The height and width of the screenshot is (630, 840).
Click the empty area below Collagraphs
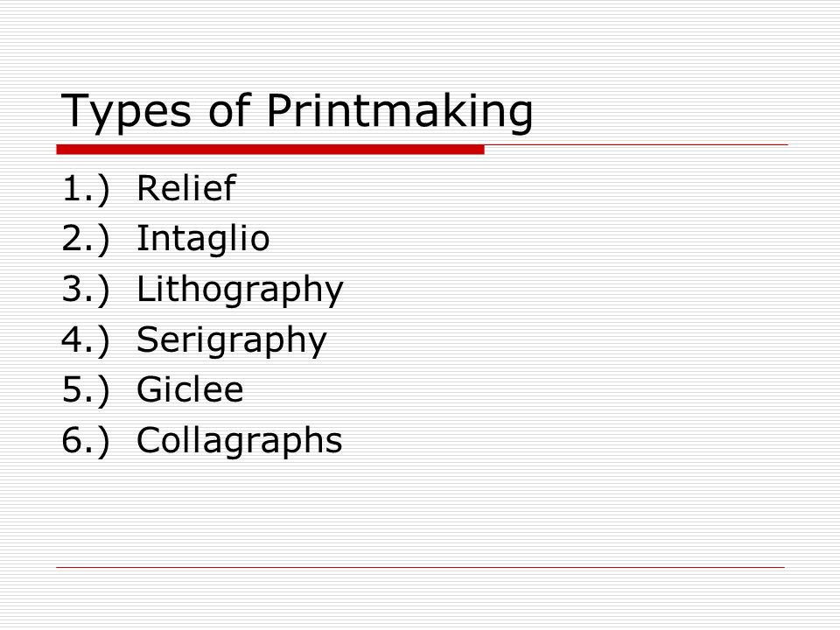click(x=421, y=512)
